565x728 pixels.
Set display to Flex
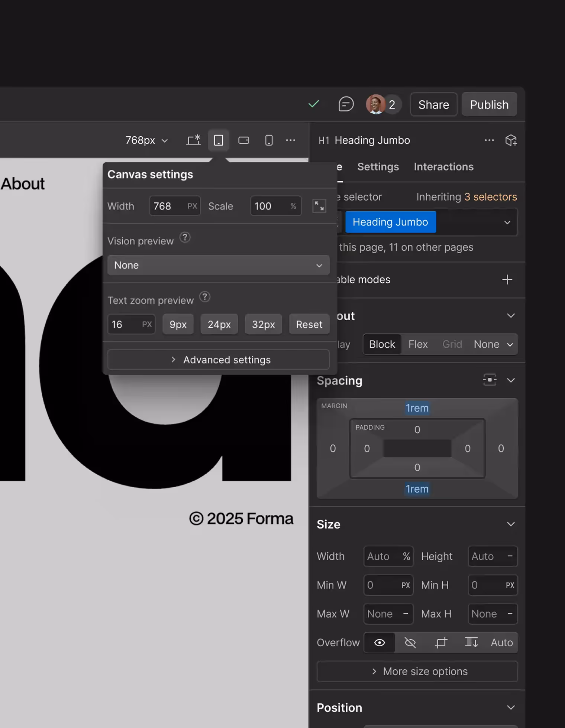pos(418,344)
